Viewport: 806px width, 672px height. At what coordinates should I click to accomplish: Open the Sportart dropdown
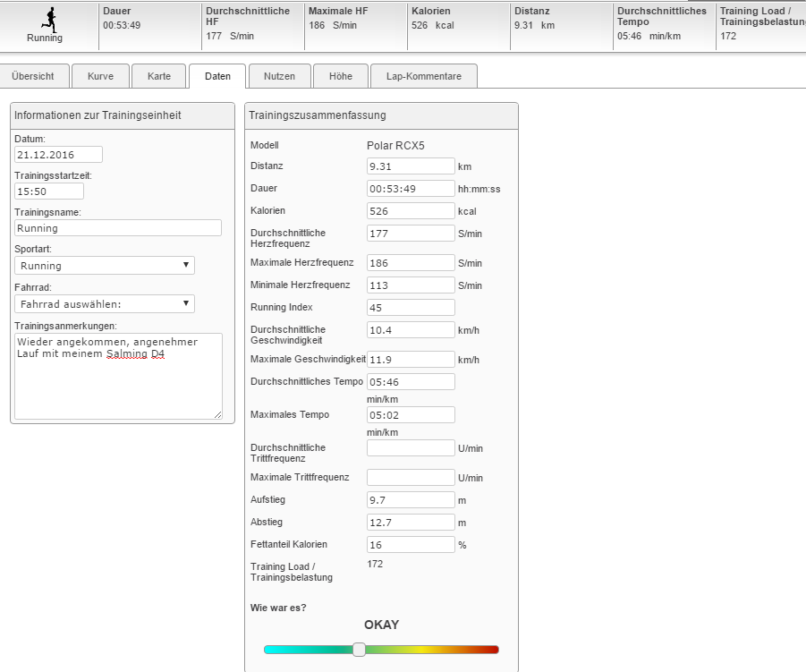pos(105,266)
